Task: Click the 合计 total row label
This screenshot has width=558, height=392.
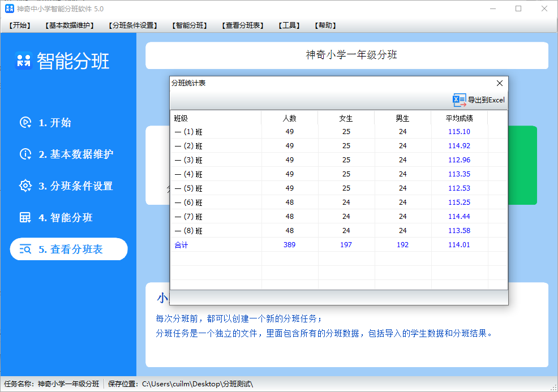Action: click(181, 245)
